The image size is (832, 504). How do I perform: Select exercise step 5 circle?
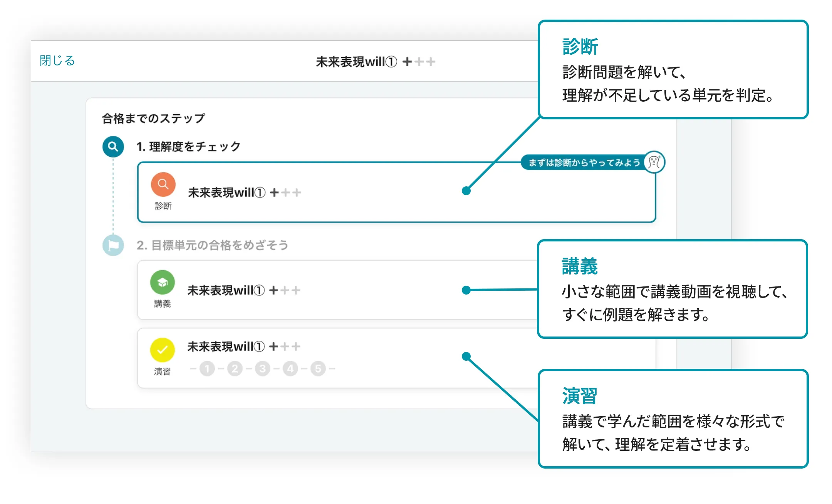318,368
